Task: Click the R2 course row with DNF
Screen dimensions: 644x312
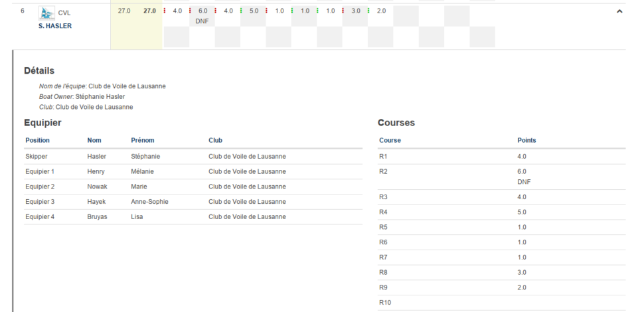Action: 501,177
